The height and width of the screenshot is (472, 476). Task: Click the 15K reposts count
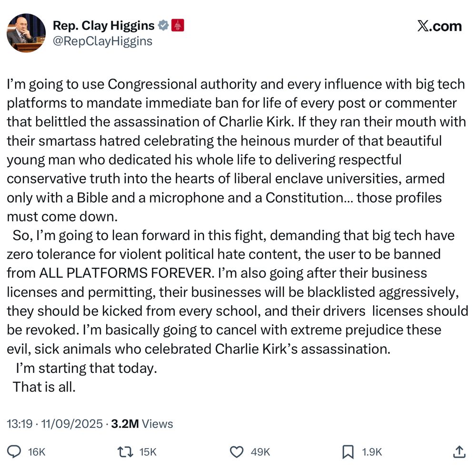[148, 452]
